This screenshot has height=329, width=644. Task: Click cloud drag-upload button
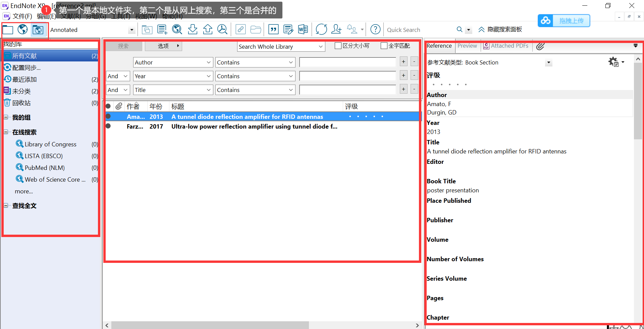(564, 21)
